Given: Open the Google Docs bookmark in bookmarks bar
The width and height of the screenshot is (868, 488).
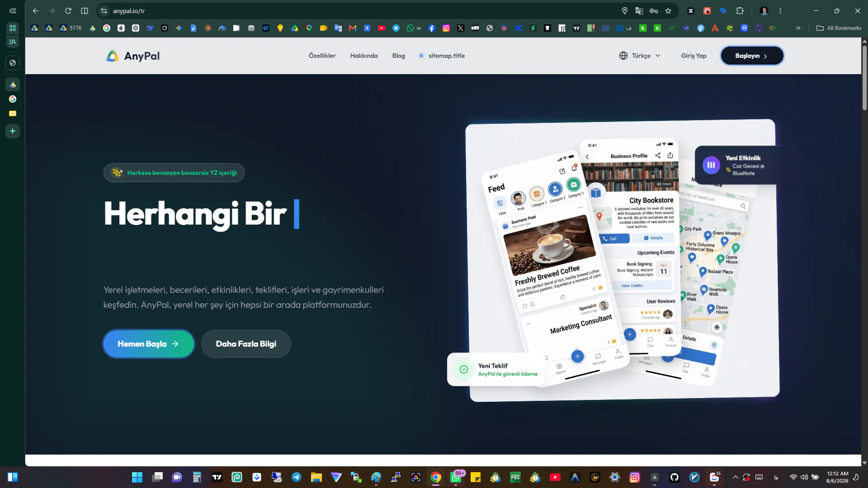Looking at the screenshot, I should [193, 28].
